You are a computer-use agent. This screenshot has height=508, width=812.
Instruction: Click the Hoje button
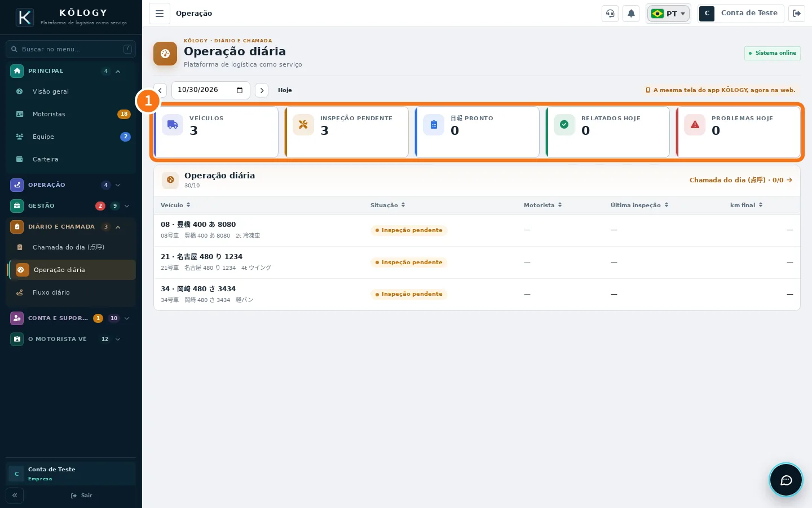click(285, 90)
